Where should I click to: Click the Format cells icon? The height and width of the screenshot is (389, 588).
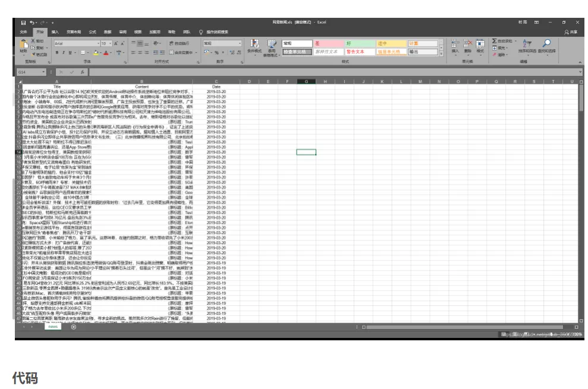click(x=480, y=44)
